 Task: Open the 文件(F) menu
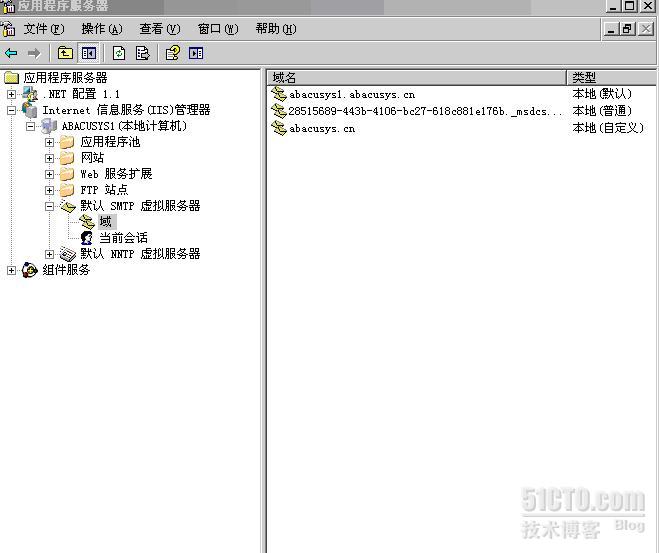coord(44,29)
